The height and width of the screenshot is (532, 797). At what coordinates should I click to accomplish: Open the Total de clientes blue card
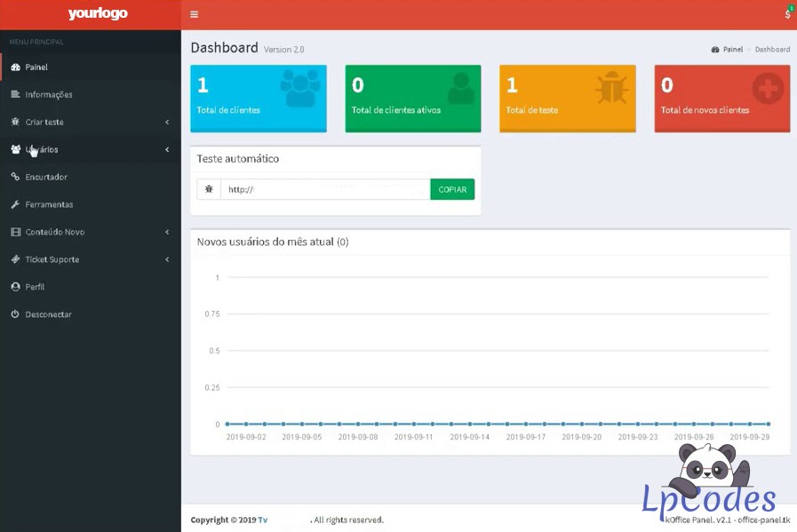259,98
